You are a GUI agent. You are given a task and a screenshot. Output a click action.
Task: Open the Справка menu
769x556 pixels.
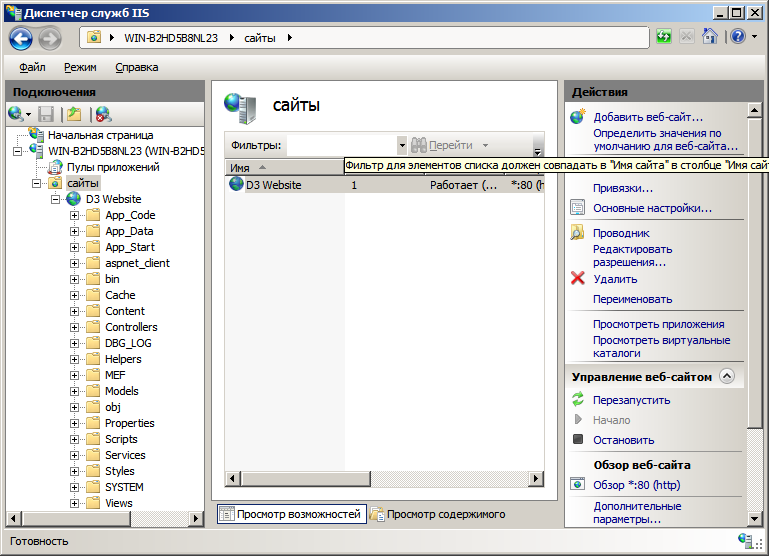[137, 67]
